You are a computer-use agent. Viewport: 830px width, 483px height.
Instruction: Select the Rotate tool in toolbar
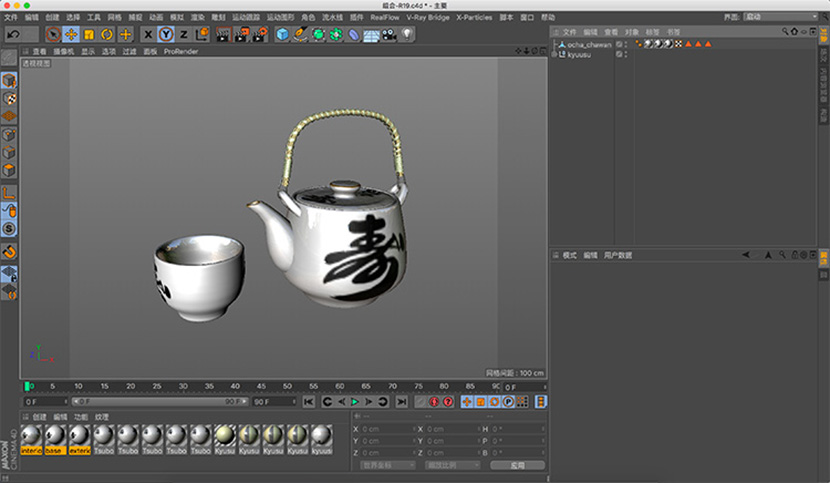coord(106,35)
